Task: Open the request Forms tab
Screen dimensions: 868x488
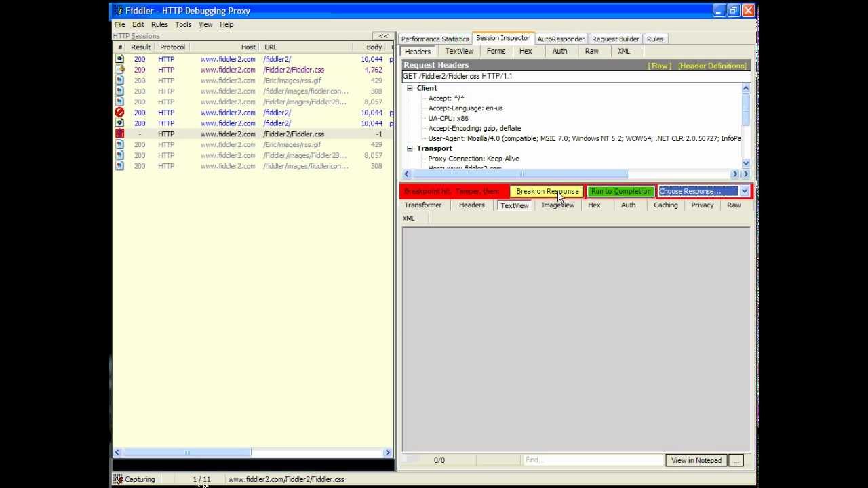Action: click(x=496, y=51)
